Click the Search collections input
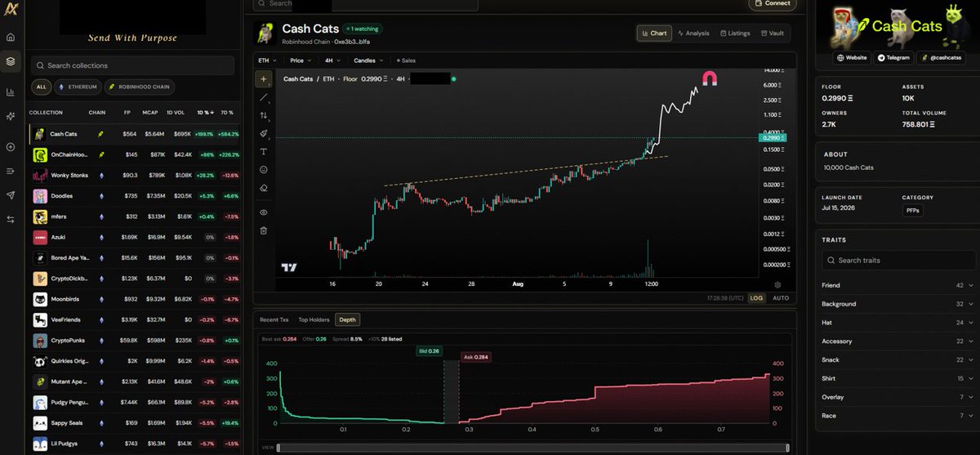This screenshot has width=980, height=455. [x=133, y=65]
